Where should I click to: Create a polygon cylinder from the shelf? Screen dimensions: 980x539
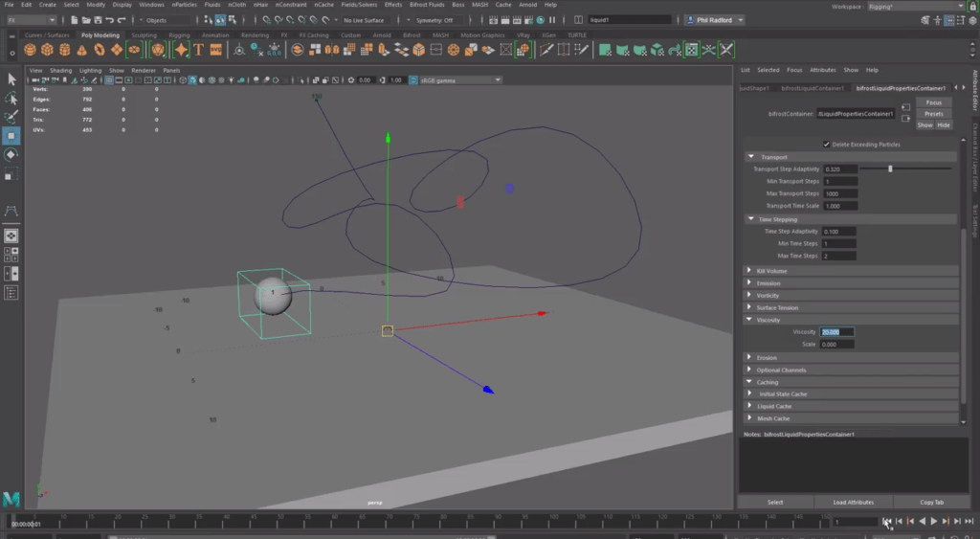pos(64,50)
